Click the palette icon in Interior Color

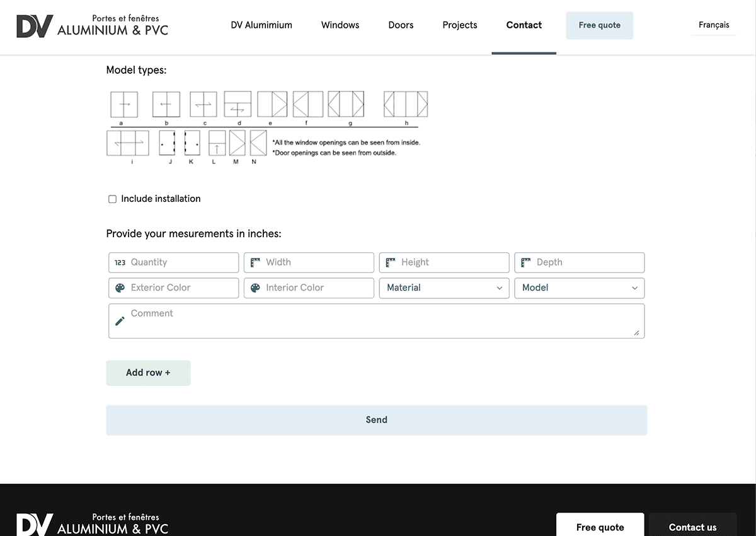pyautogui.click(x=255, y=288)
